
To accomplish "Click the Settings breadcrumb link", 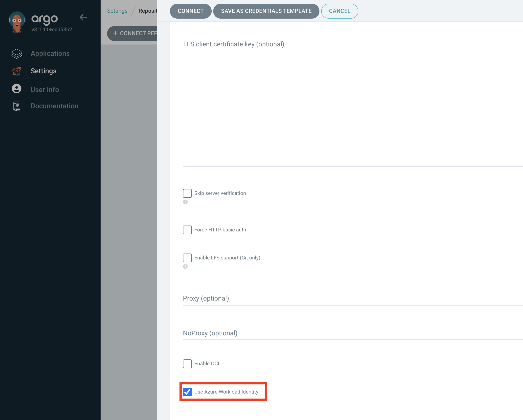I will tap(117, 11).
